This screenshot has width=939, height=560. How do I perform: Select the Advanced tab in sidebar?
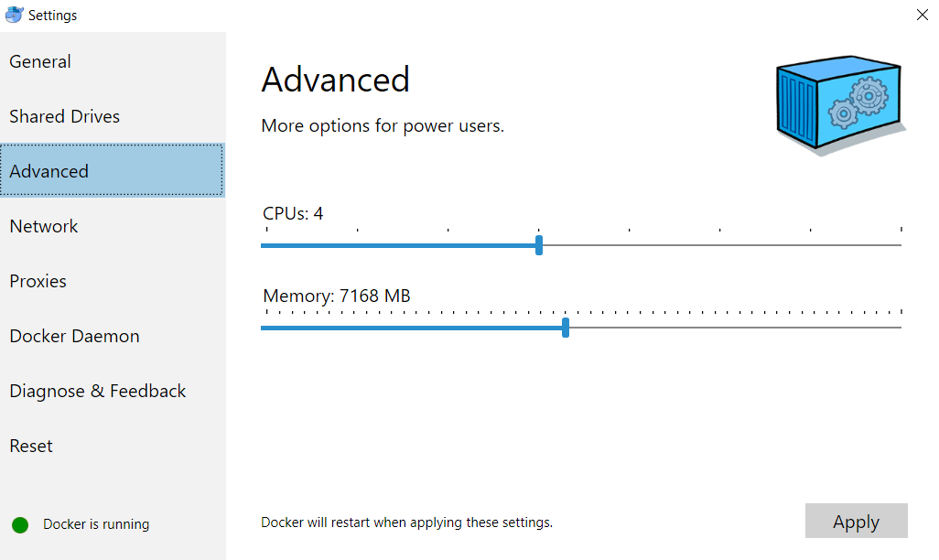[49, 171]
